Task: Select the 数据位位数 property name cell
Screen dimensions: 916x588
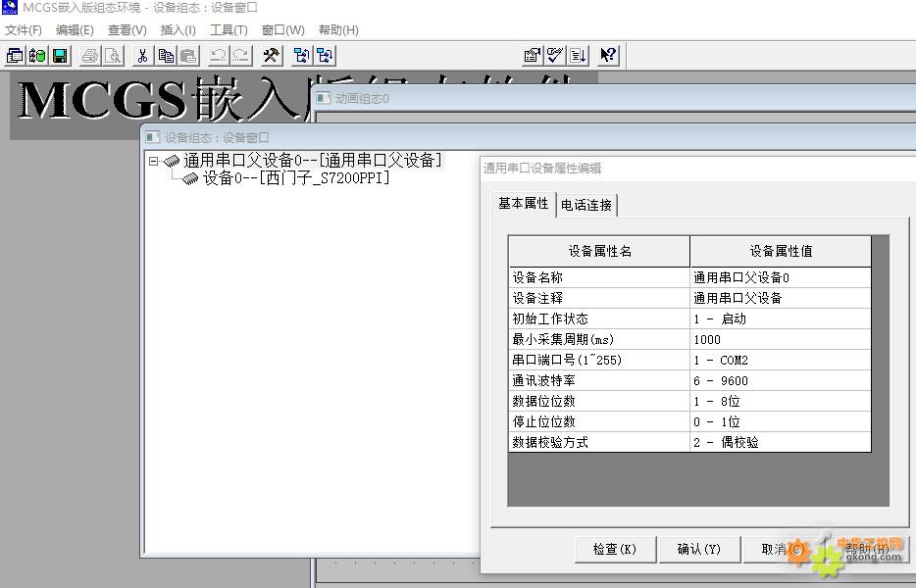Action: [599, 401]
